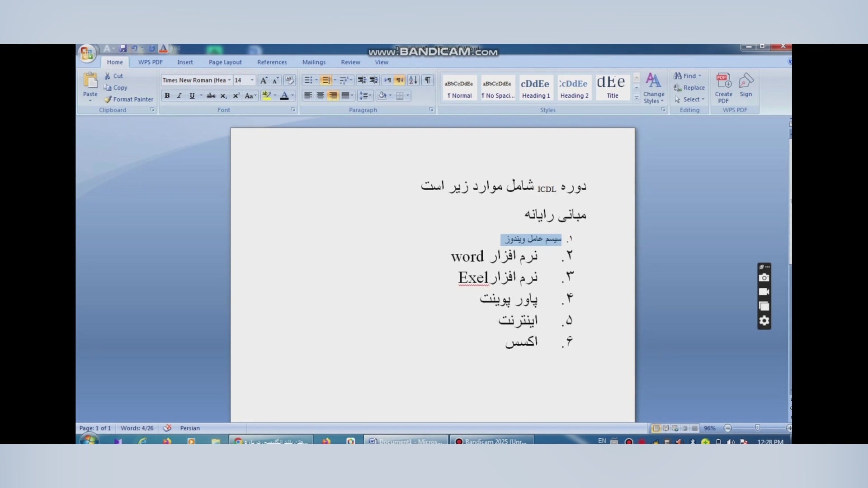Increase paragraph indent
The image size is (868, 488).
click(x=374, y=80)
